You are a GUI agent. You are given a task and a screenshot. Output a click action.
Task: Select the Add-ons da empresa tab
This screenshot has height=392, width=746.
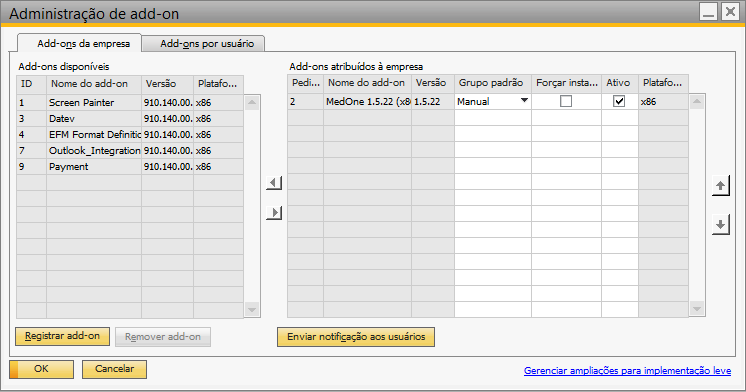83,44
